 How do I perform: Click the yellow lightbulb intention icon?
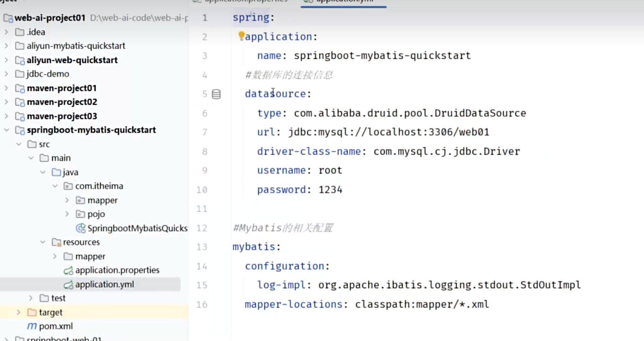pyautogui.click(x=241, y=36)
